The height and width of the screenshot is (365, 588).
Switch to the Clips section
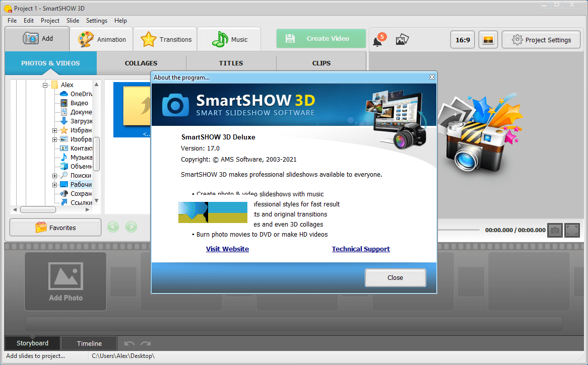point(321,63)
